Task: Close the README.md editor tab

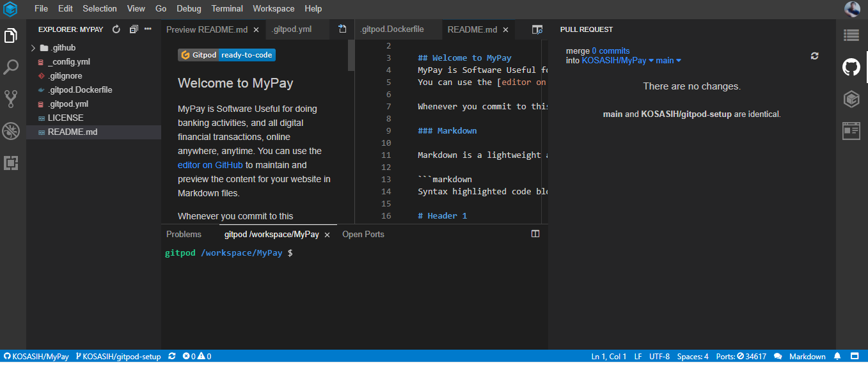Action: pos(505,29)
